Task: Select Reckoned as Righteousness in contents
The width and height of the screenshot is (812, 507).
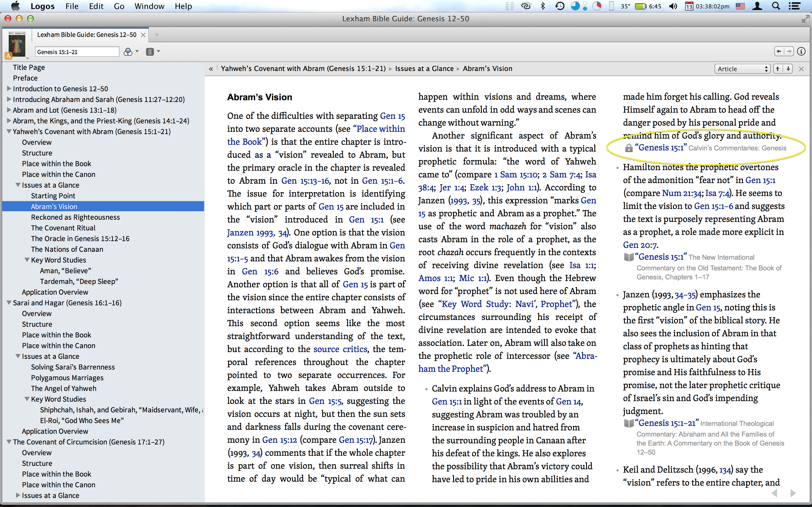Action: (75, 217)
